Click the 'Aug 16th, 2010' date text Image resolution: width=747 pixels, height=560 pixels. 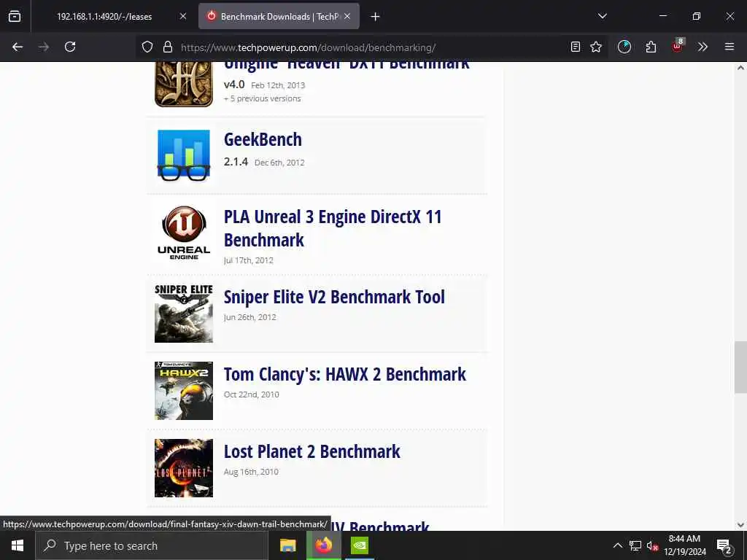251,472
